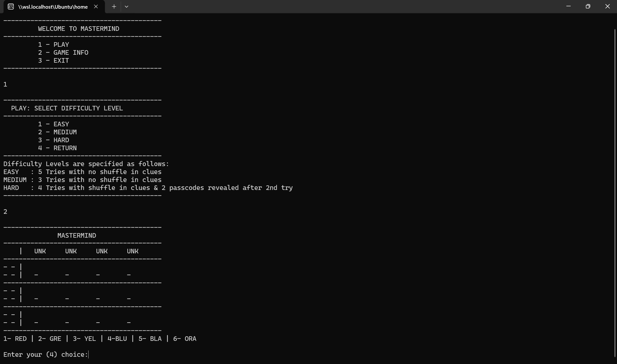The height and width of the screenshot is (364, 617).
Task: Click the '2 - MEDIUM' difficulty line
Action: [57, 132]
